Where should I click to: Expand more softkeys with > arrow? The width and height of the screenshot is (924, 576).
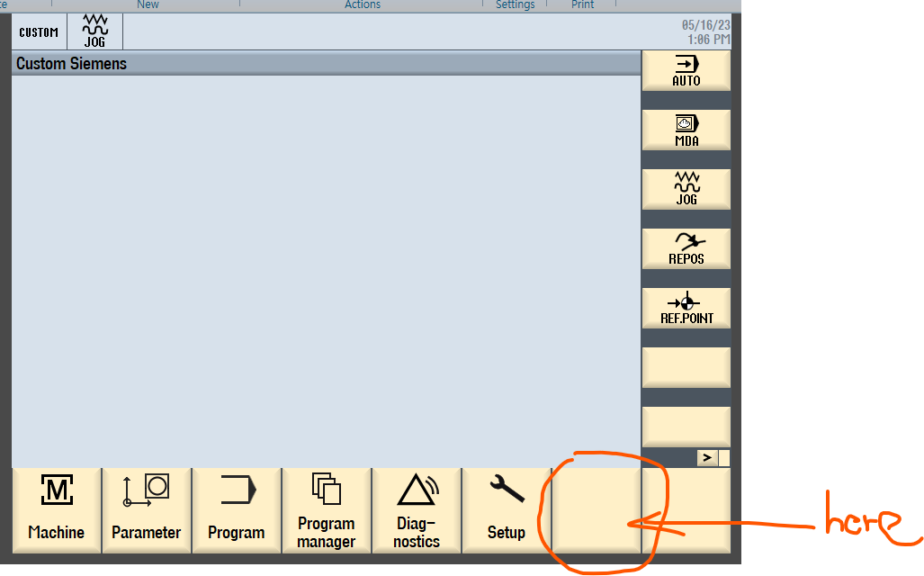[x=707, y=457]
